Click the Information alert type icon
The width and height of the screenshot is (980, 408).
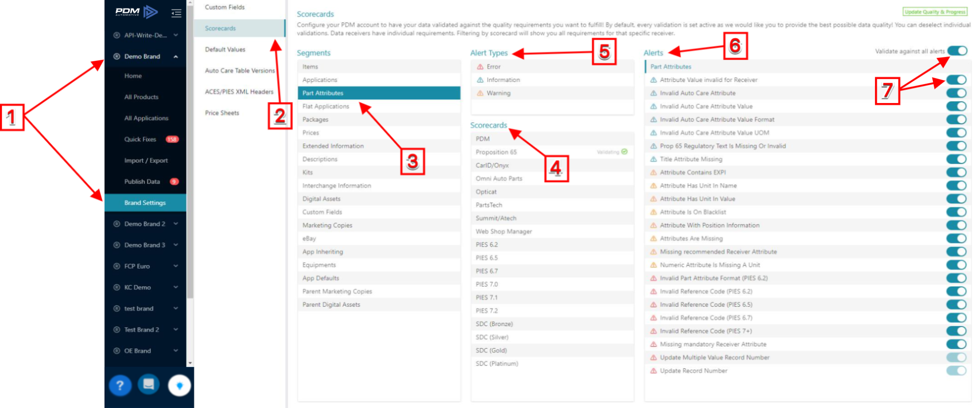click(480, 80)
